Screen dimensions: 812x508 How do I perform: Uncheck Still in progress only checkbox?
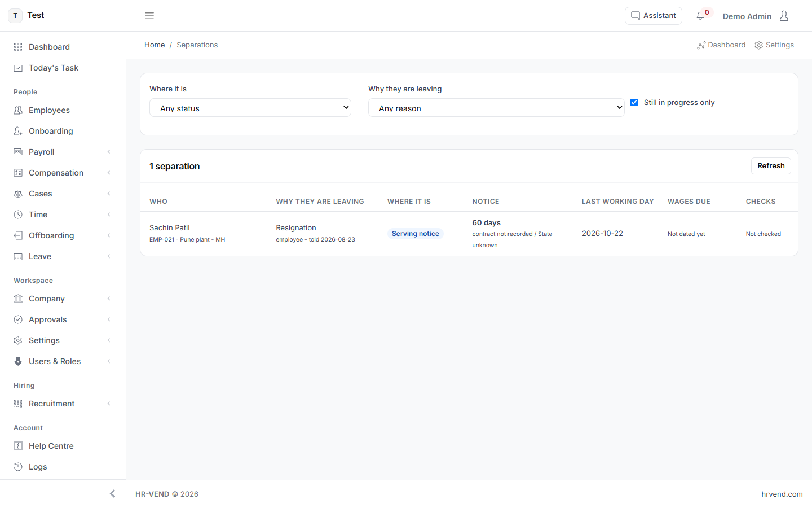click(634, 102)
